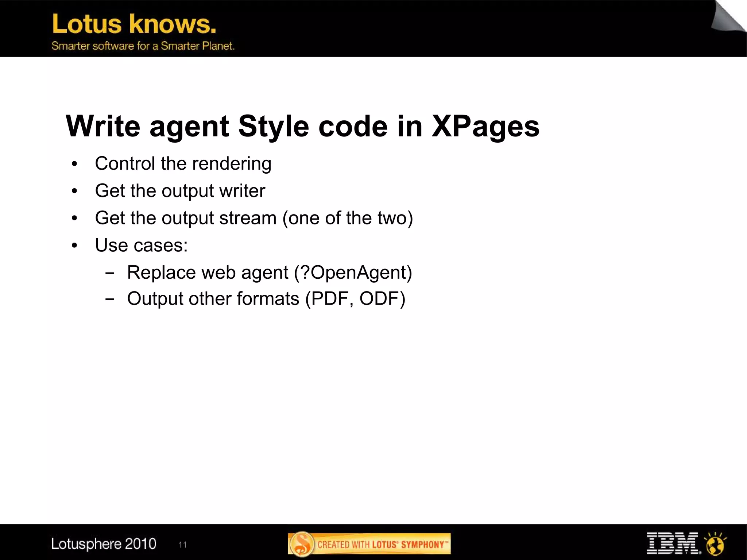Click 'Replace web agent (?OpenAgent)' sub-bullet
This screenshot has width=747, height=560.
pyautogui.click(x=270, y=273)
